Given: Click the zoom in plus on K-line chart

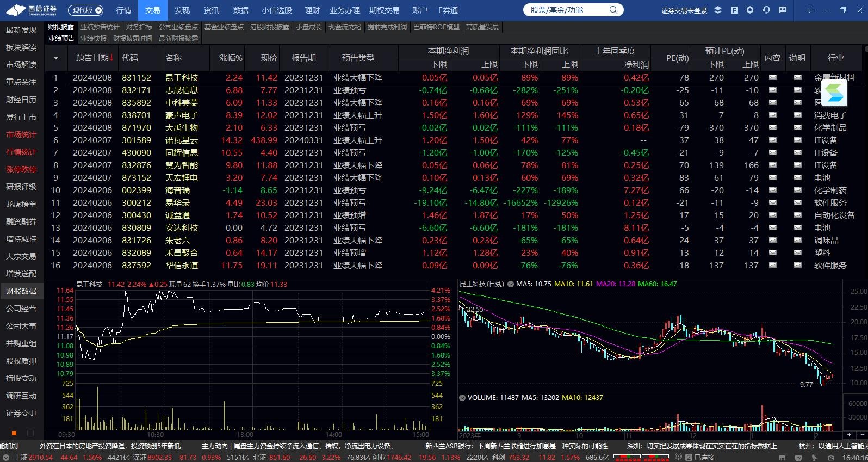Looking at the screenshot, I should point(849,434).
